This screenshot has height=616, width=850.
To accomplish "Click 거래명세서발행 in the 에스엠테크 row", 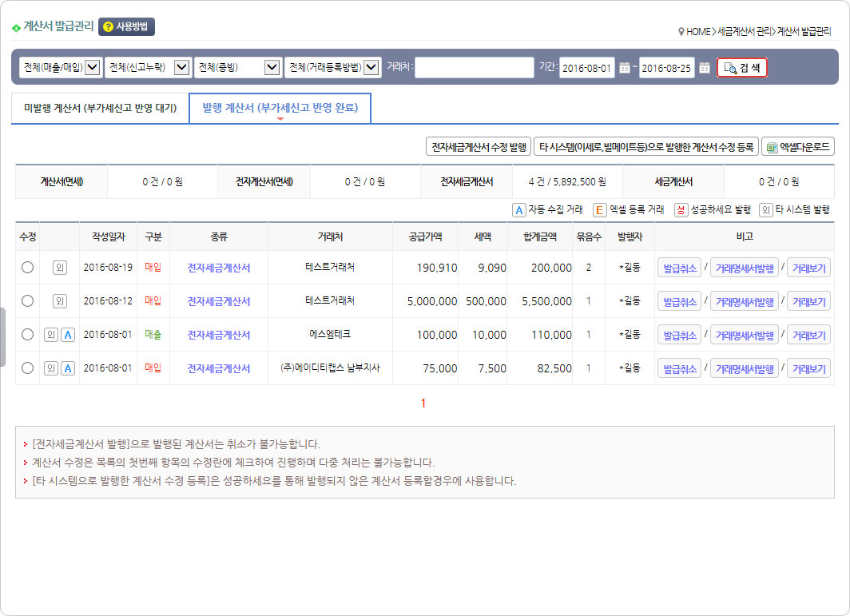I will click(745, 335).
